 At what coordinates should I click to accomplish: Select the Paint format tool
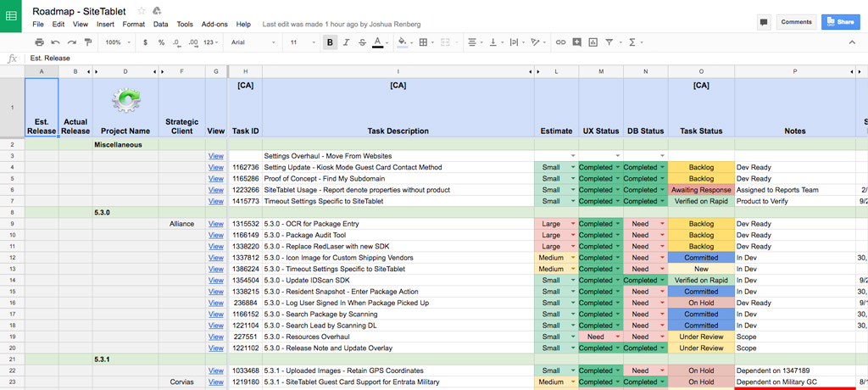(x=87, y=42)
